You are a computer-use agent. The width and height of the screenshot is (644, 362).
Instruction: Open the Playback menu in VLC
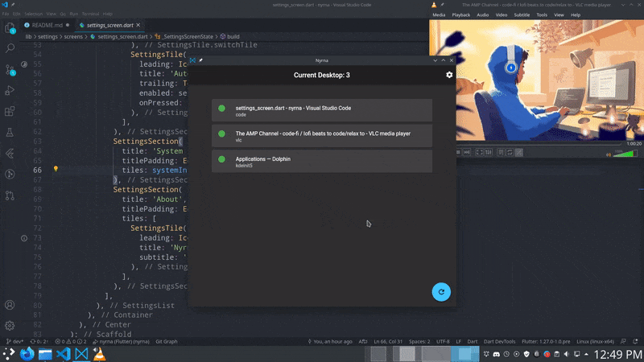coord(460,14)
